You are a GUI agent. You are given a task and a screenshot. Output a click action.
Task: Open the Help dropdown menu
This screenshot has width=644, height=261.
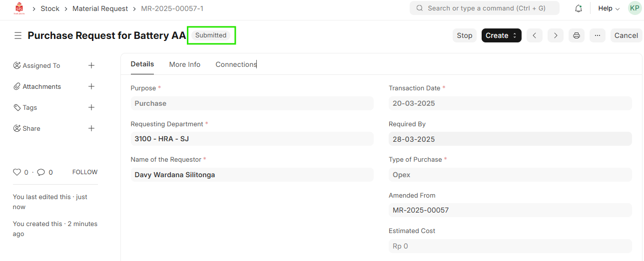[609, 8]
